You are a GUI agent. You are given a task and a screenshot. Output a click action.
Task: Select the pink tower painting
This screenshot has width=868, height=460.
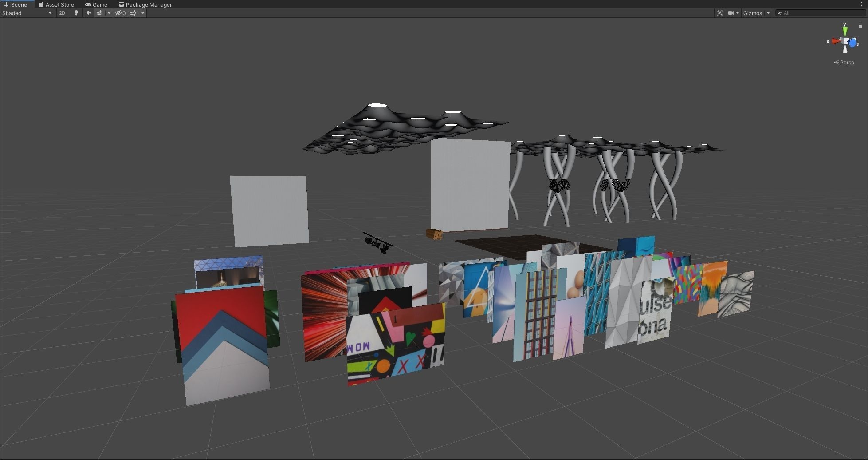[569, 329]
